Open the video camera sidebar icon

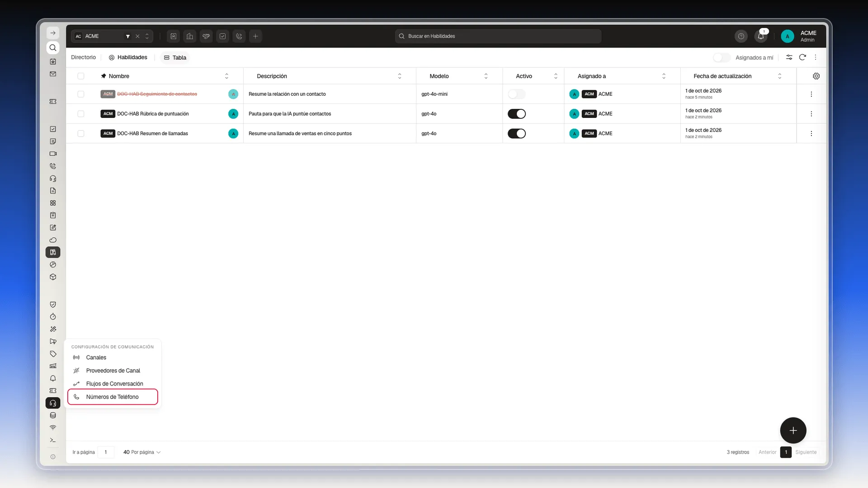point(53,154)
